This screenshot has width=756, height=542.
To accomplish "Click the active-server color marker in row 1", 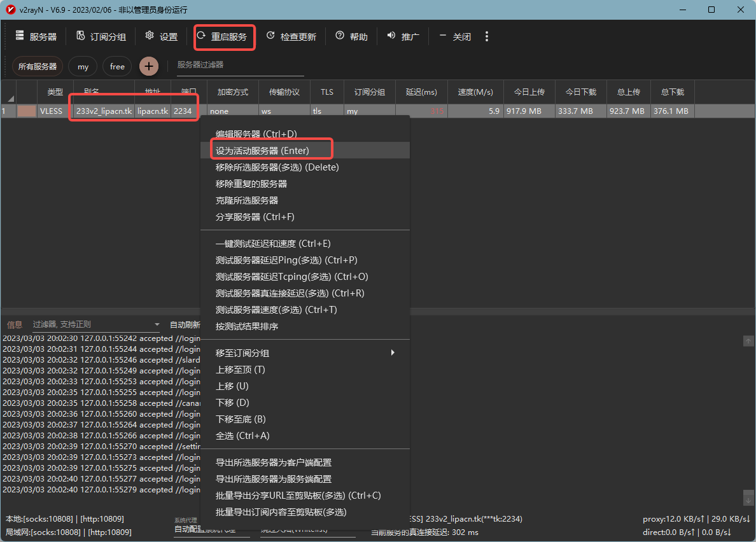I will click(x=27, y=111).
